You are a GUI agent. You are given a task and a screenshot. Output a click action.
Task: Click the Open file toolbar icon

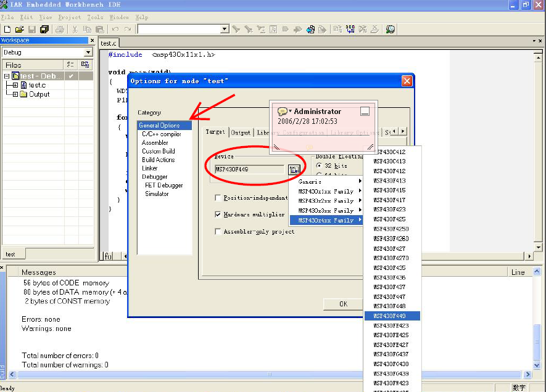click(20, 30)
